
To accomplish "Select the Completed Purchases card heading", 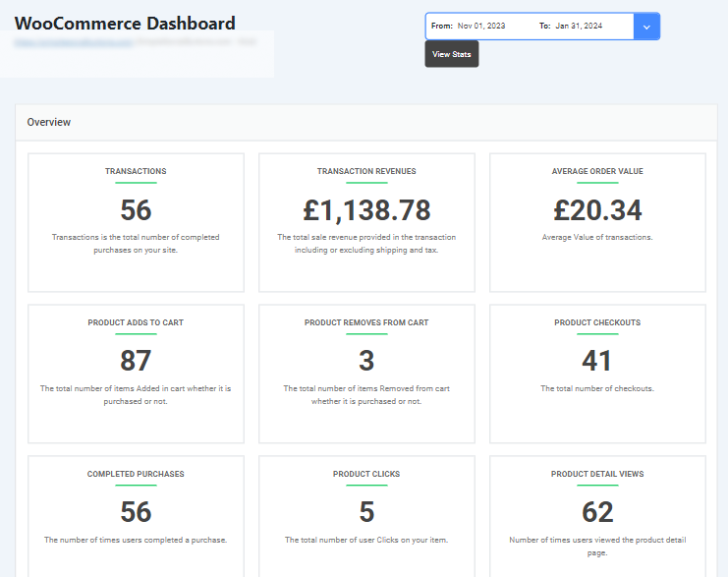I will (136, 474).
